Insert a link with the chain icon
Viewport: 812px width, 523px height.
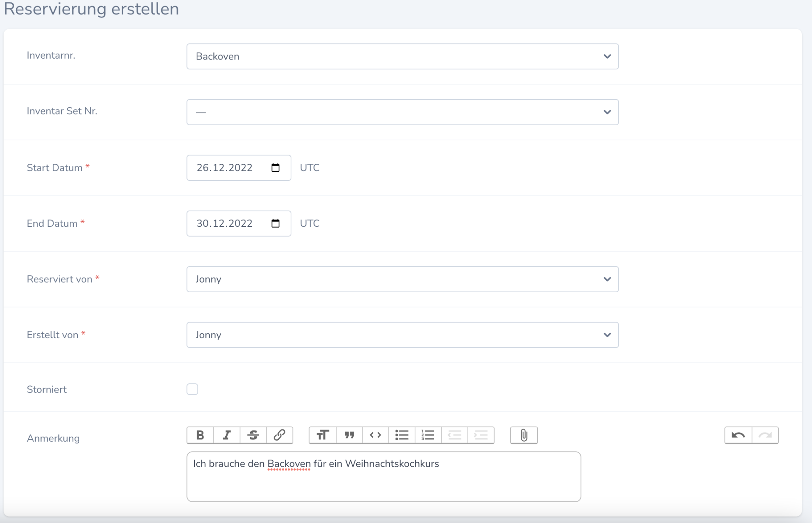[x=280, y=435]
